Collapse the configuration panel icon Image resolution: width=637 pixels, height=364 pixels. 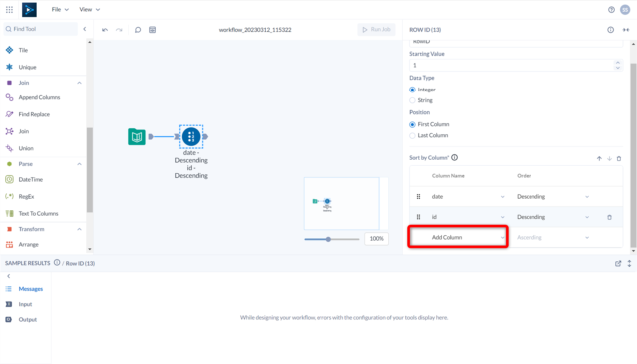626,30
